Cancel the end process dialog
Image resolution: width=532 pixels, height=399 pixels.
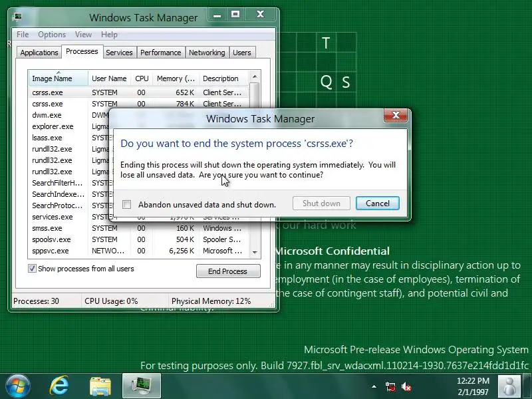tap(377, 203)
